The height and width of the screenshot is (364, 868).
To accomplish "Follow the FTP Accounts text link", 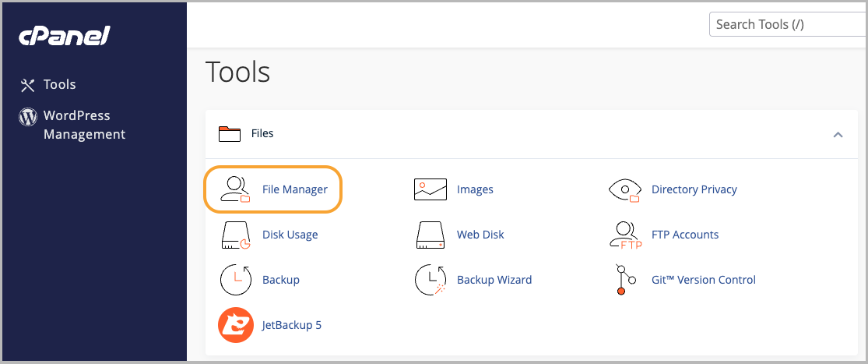I will 684,235.
